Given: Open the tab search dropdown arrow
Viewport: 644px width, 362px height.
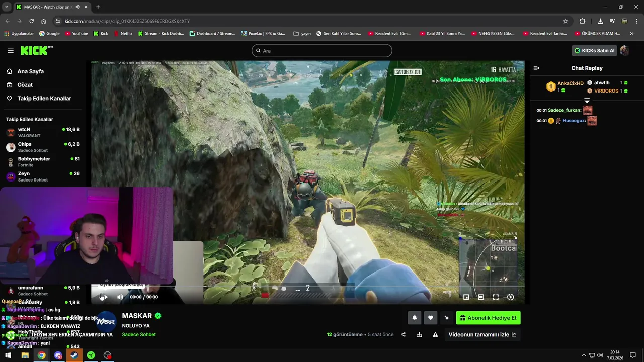Looking at the screenshot, I should (x=7, y=7).
